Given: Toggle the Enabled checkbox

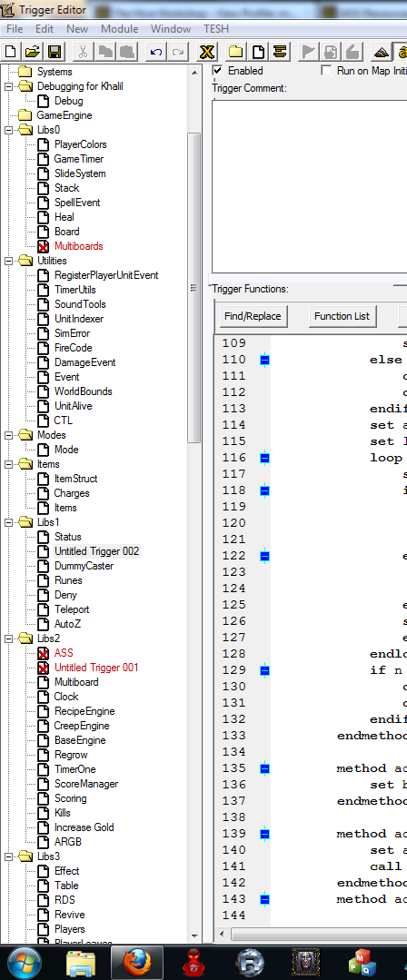Looking at the screenshot, I should (217, 71).
